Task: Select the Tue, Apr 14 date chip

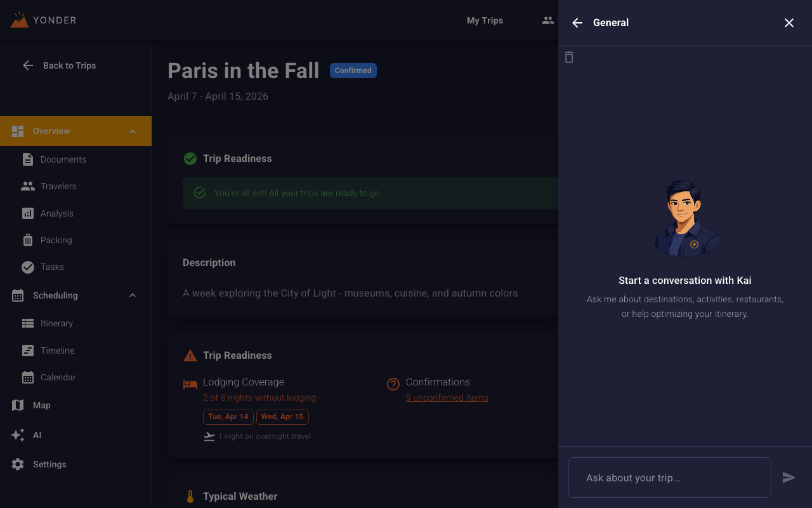Action: [228, 417]
